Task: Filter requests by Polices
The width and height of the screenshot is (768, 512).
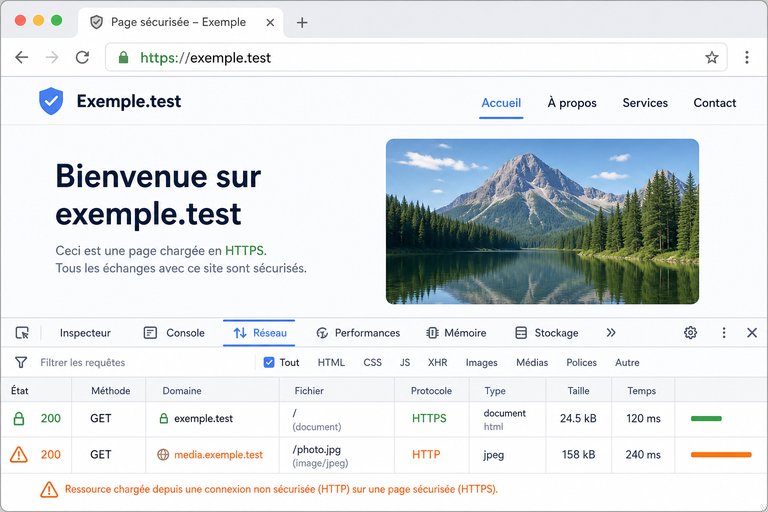Action: point(581,363)
